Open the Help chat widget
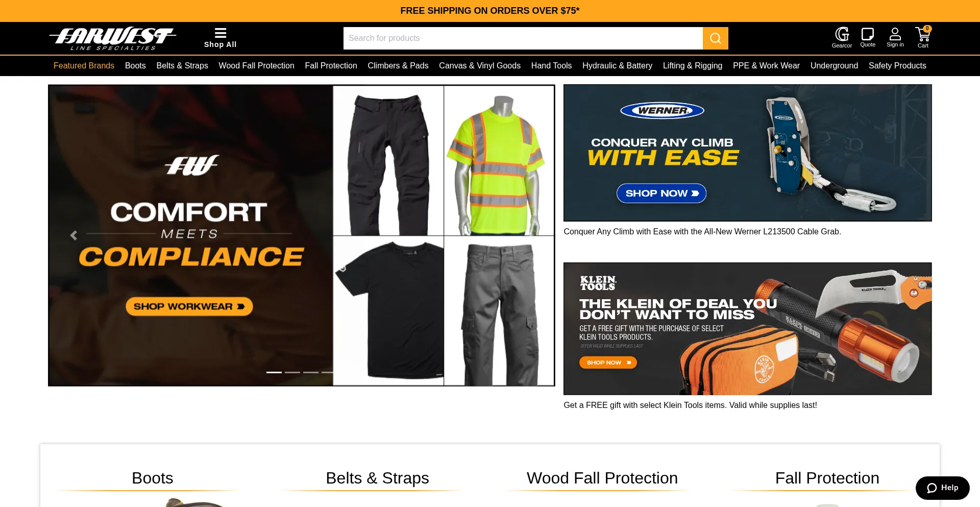The width and height of the screenshot is (980, 507). [x=942, y=488]
